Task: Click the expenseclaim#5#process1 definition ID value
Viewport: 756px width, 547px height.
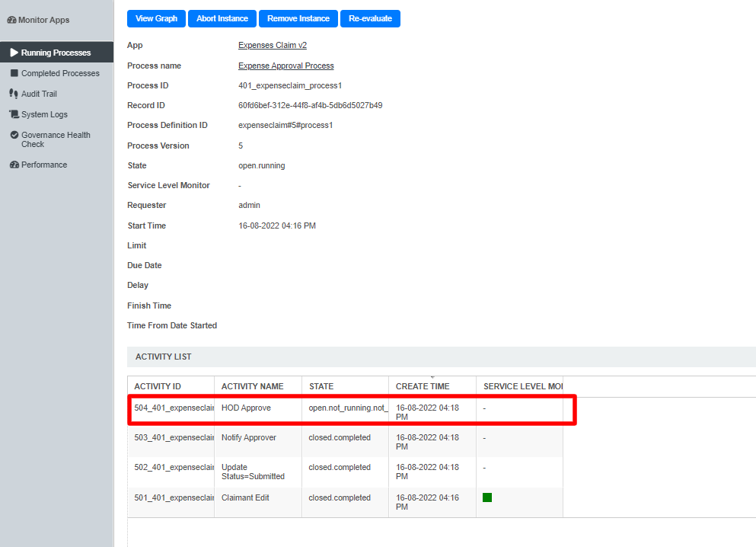Action: click(x=285, y=125)
